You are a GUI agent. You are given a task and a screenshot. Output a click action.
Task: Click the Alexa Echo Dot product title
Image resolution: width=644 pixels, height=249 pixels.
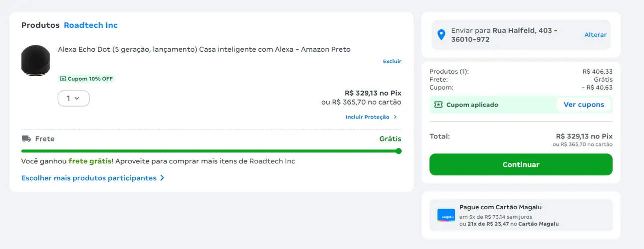[204, 49]
